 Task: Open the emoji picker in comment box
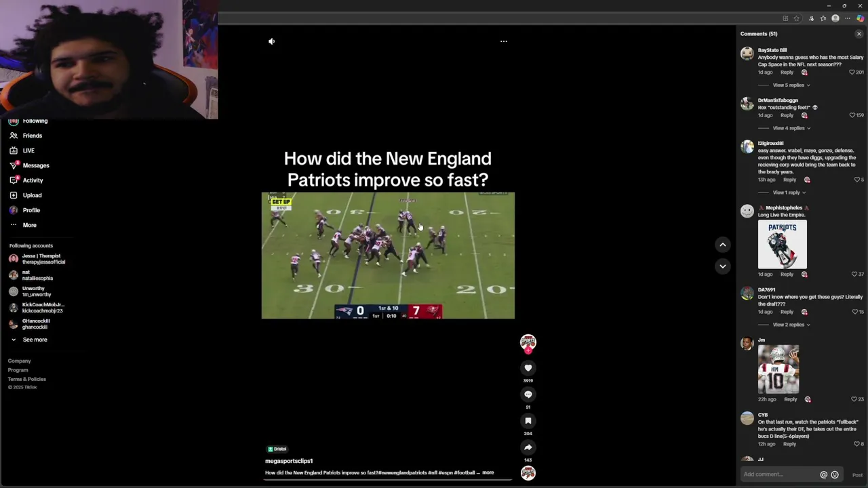coord(835,475)
